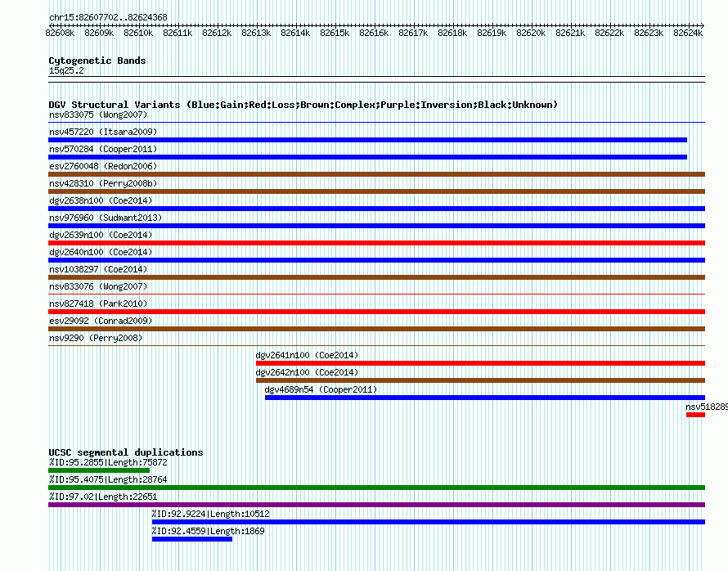Click the truncated nsv518289 variant label

click(x=707, y=407)
